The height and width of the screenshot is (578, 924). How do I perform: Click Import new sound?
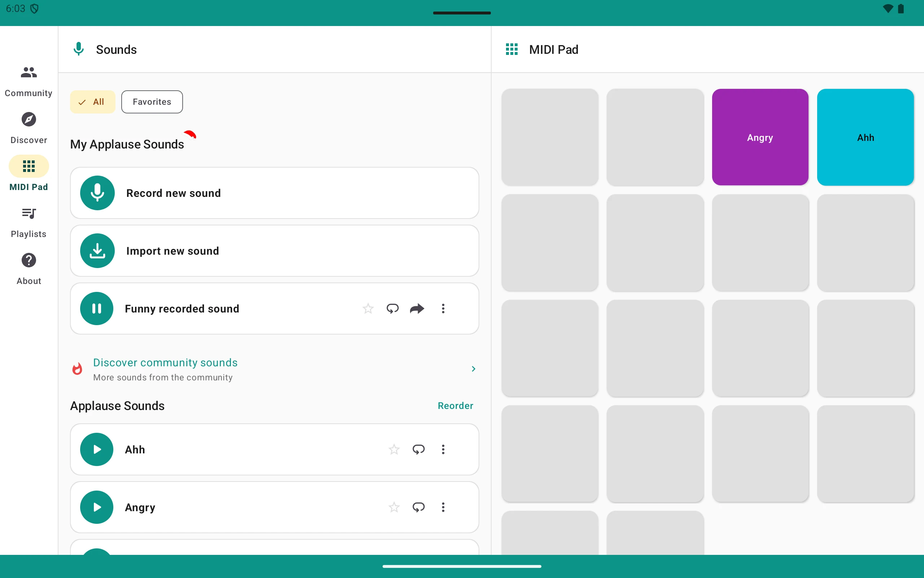(275, 251)
